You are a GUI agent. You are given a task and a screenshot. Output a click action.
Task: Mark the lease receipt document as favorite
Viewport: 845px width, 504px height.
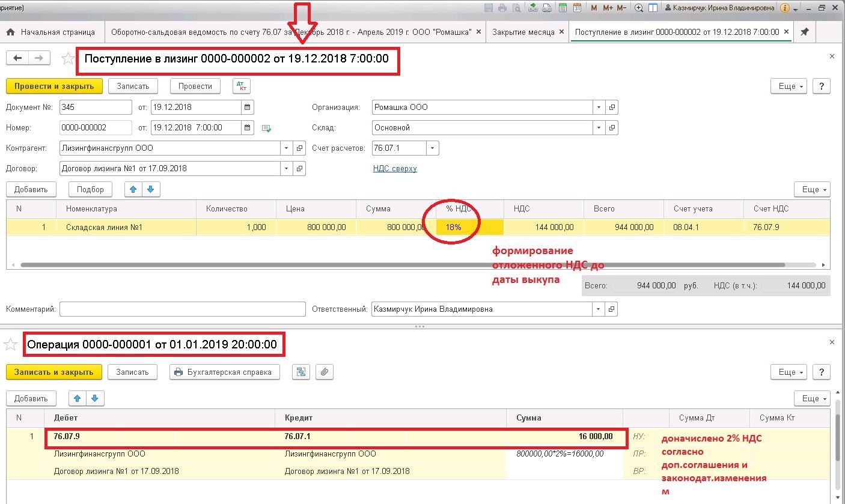pyautogui.click(x=69, y=58)
